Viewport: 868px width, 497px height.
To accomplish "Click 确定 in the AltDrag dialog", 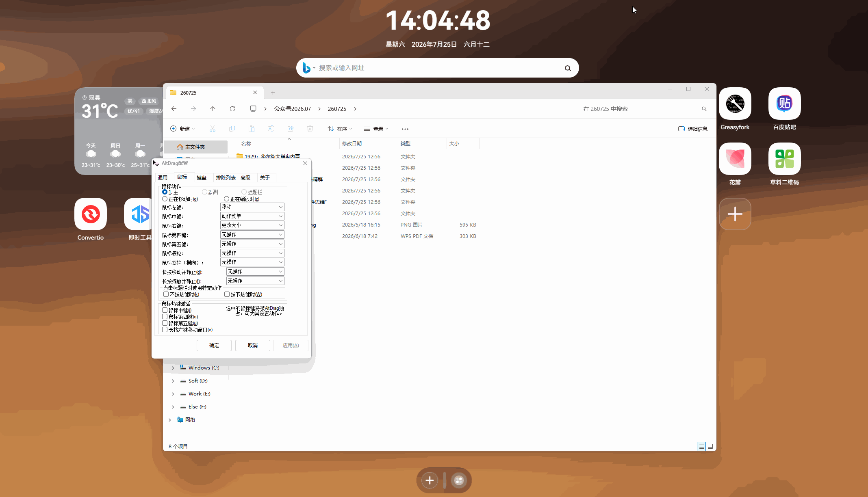I will [x=214, y=346].
